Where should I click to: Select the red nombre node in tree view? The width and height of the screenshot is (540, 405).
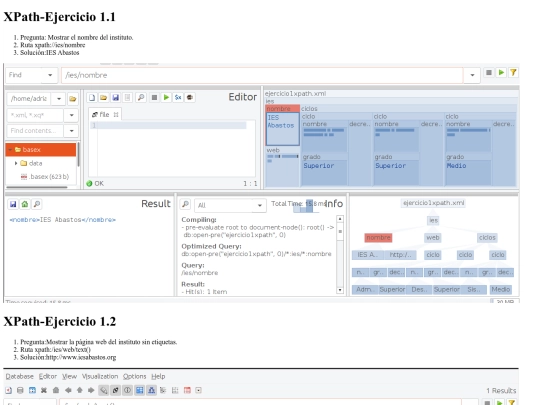[x=378, y=238]
